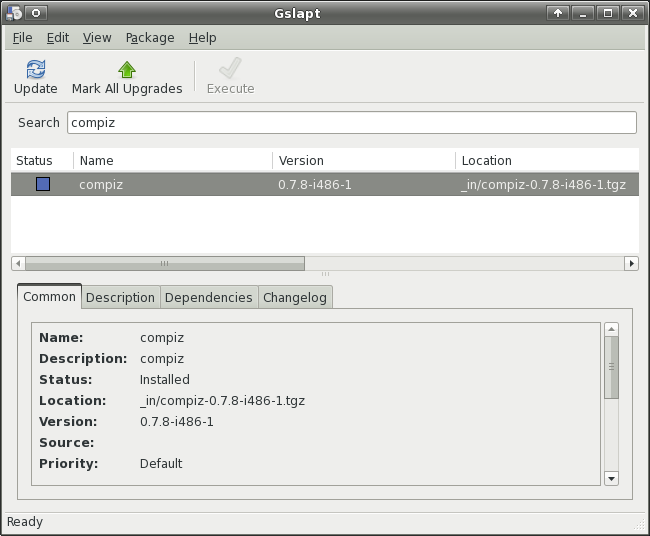The width and height of the screenshot is (650, 536).
Task: Click the blue installed status icon for compiz
Action: (43, 184)
